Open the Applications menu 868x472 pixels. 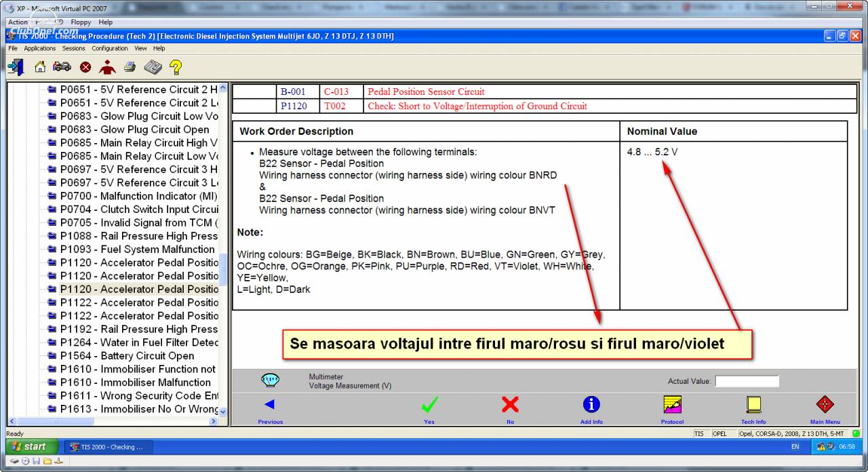pyautogui.click(x=40, y=49)
